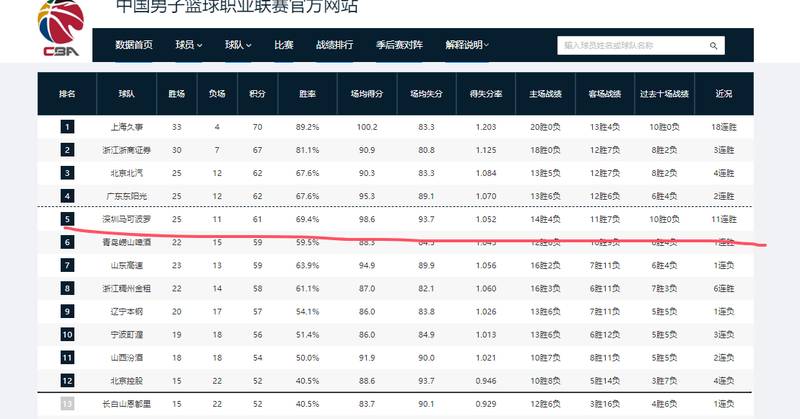Click the 3连负 streak cell
Screen dimensions: 800x419
723,335
